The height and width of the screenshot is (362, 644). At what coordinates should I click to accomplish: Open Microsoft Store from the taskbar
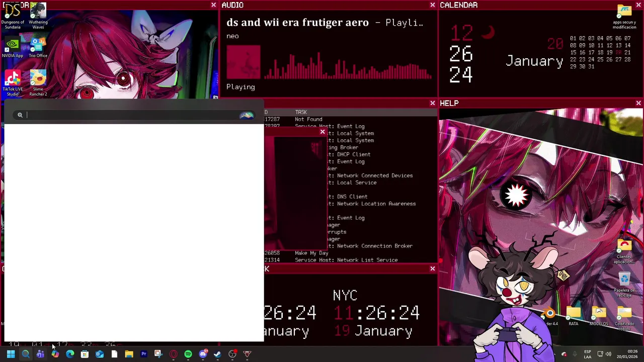pos(85,354)
